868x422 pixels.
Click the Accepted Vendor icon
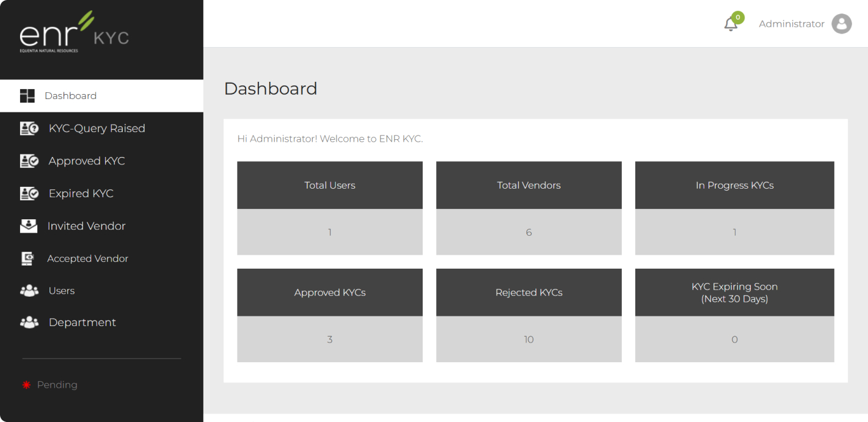[27, 258]
